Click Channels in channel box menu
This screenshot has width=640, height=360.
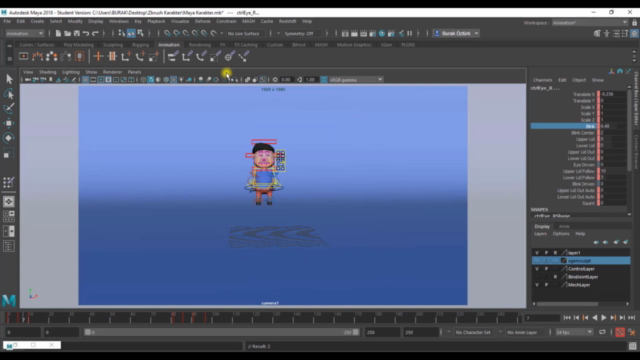point(542,80)
